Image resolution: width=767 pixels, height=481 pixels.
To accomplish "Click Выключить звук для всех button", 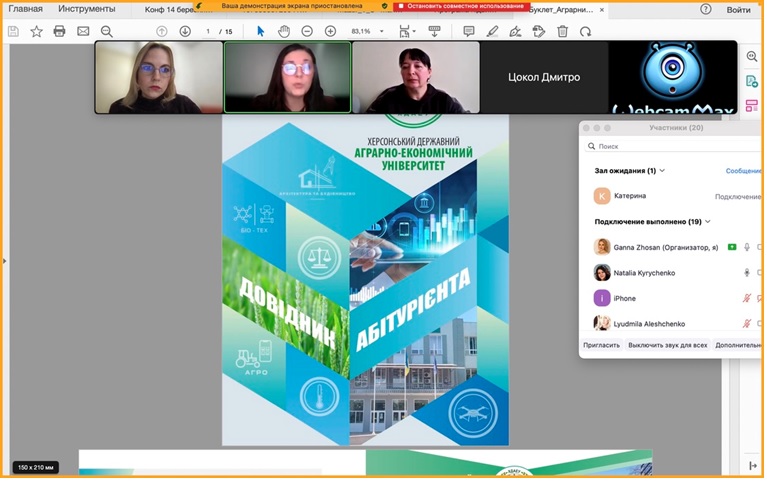I will point(667,345).
